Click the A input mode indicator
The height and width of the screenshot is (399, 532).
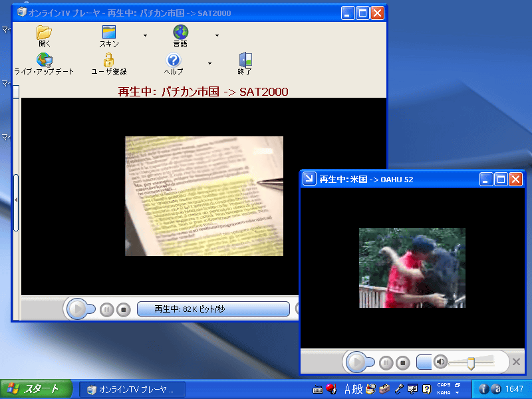pos(347,389)
